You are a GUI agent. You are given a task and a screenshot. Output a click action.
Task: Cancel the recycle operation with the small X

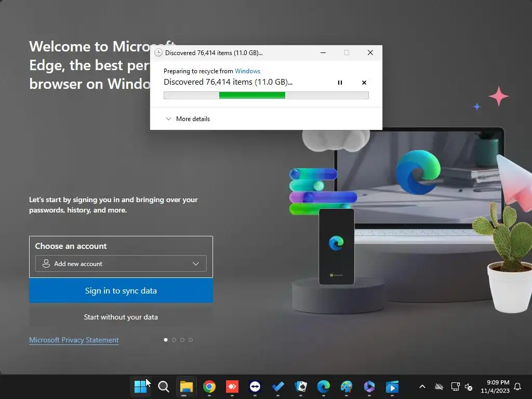pos(364,83)
